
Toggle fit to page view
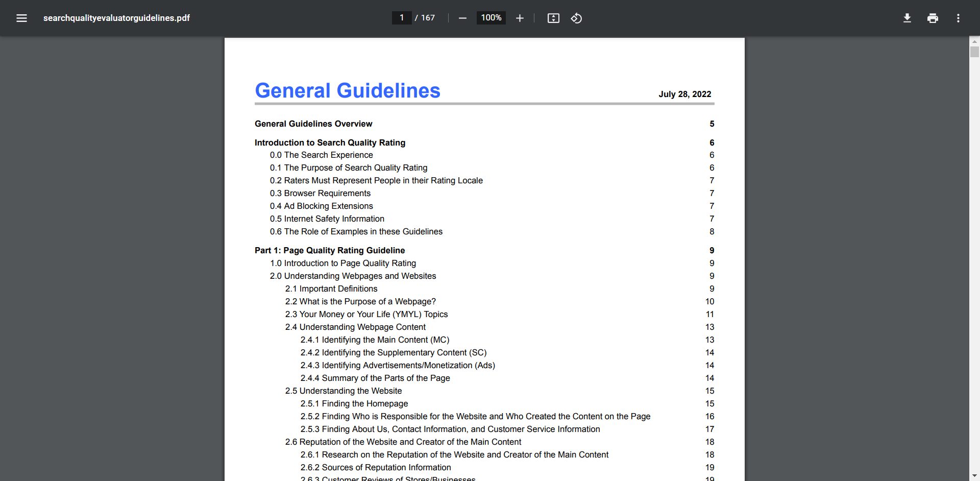tap(553, 18)
